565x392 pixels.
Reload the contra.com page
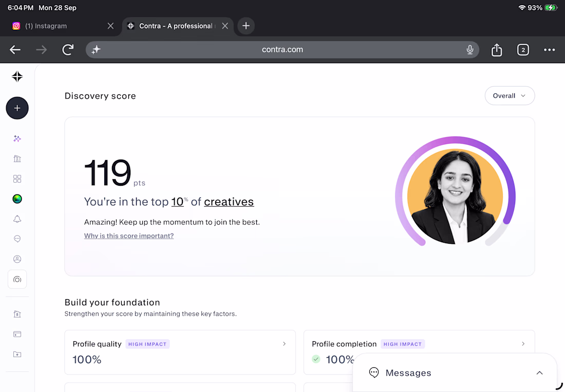coord(68,50)
